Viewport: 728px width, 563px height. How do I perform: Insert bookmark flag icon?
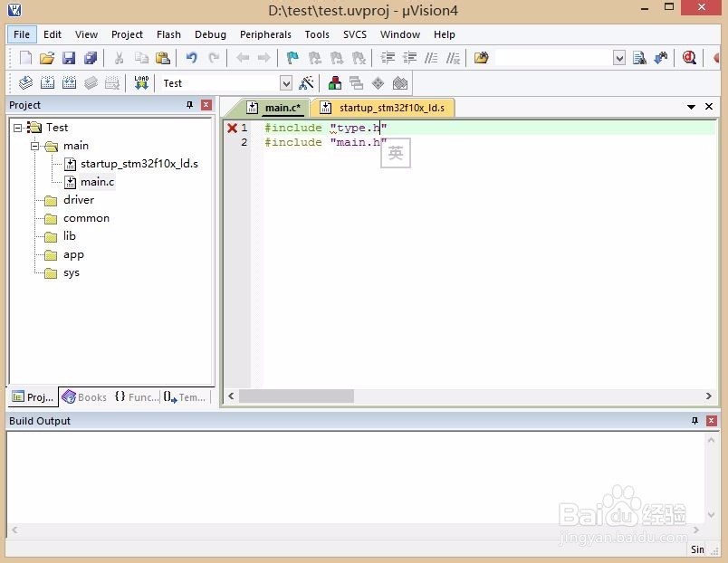point(292,58)
